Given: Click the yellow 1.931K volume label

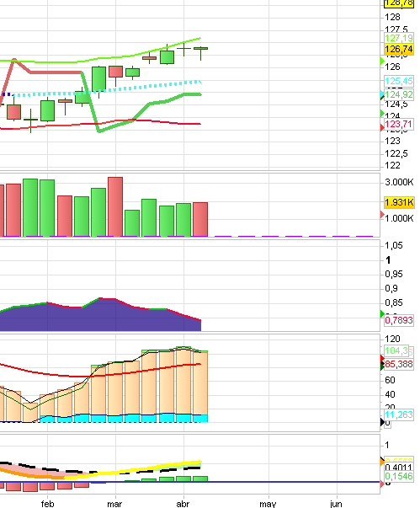Looking at the screenshot, I should point(399,202).
